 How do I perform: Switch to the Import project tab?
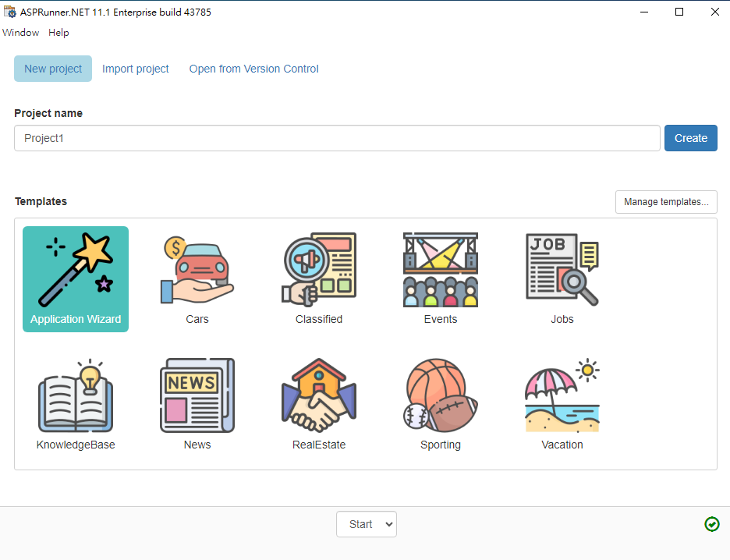[136, 69]
